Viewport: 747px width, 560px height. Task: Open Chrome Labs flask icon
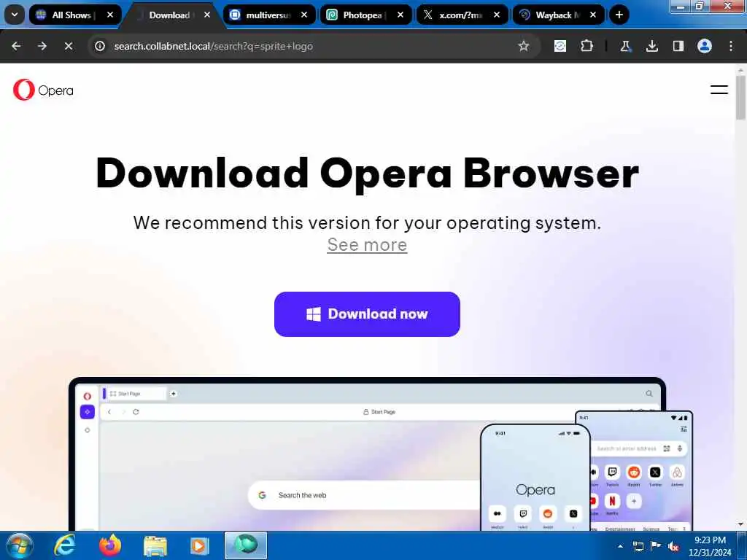coord(625,46)
